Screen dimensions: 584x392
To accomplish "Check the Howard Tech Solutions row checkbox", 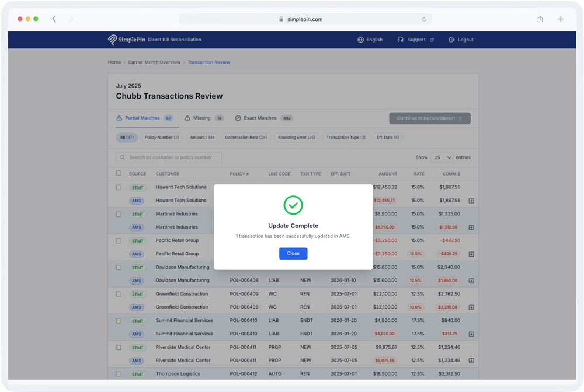I will coord(119,187).
